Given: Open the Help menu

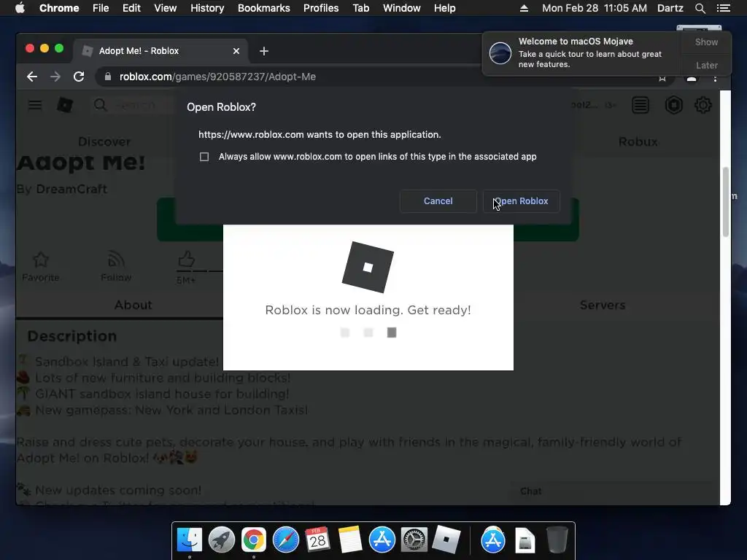Looking at the screenshot, I should [444, 8].
